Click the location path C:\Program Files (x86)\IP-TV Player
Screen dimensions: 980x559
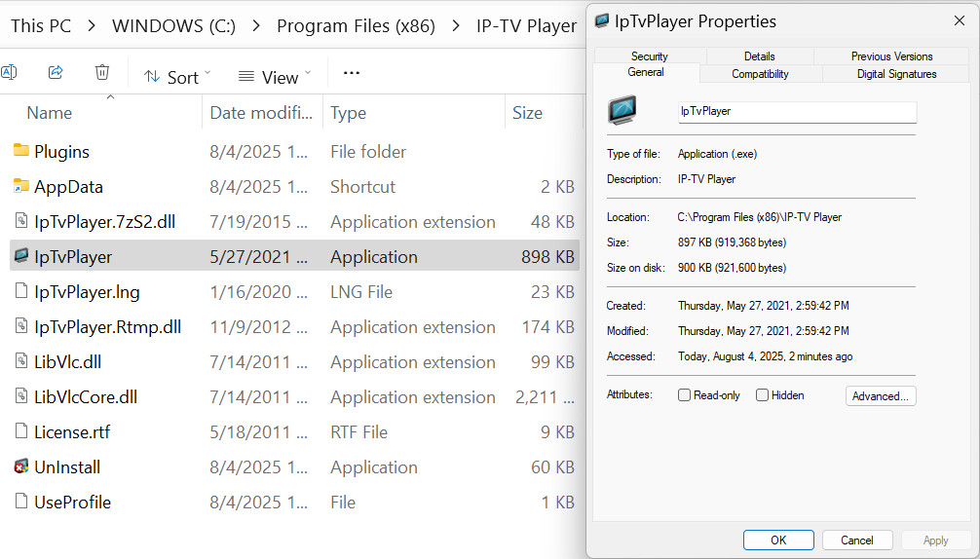(760, 217)
